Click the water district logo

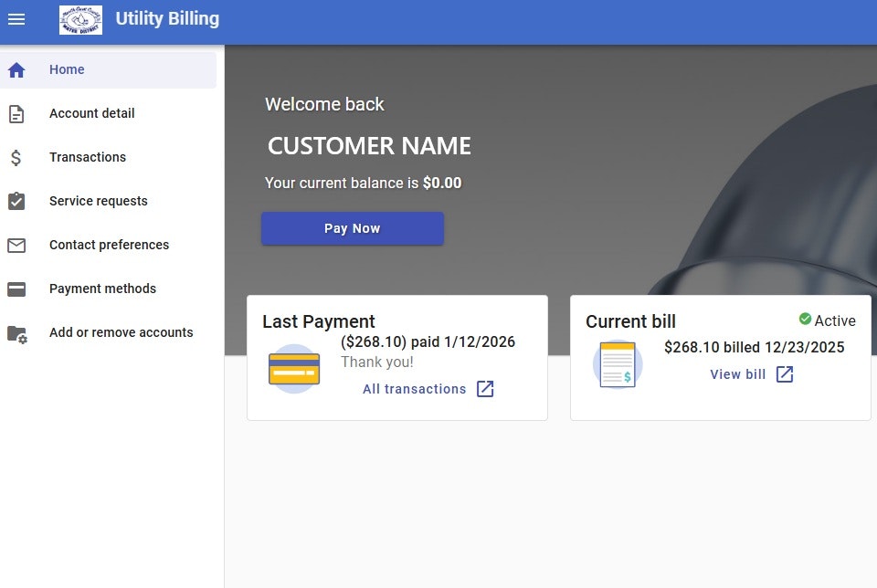coord(79,18)
